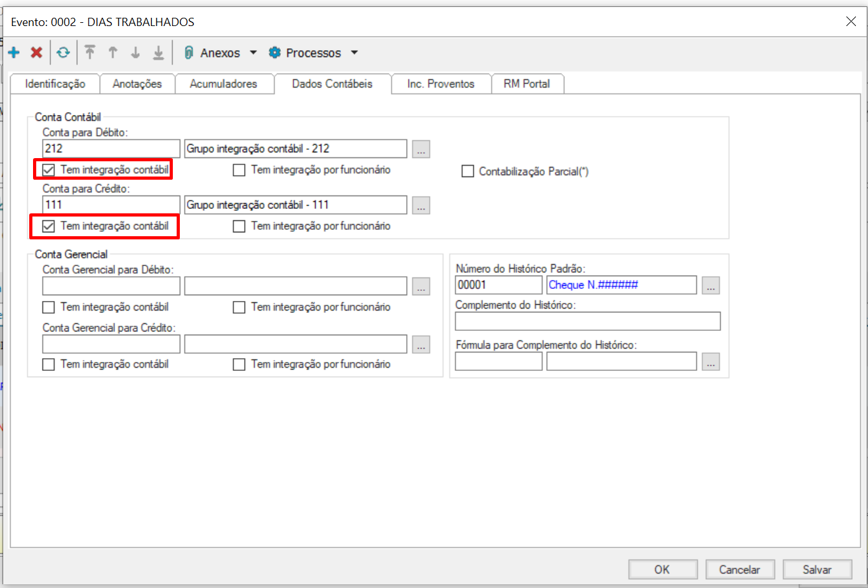Check Tem integração contábil under Conta Gerencial para Crédito
Screen dimensions: 868x588
coord(48,364)
